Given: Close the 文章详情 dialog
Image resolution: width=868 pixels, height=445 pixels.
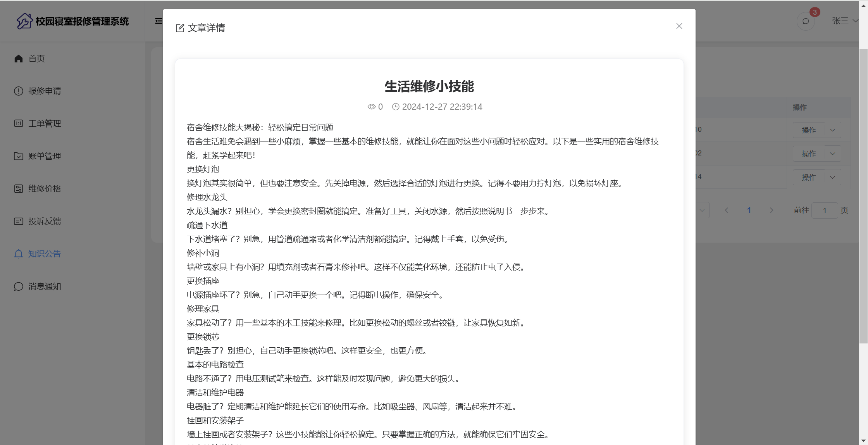Looking at the screenshot, I should coord(679,26).
